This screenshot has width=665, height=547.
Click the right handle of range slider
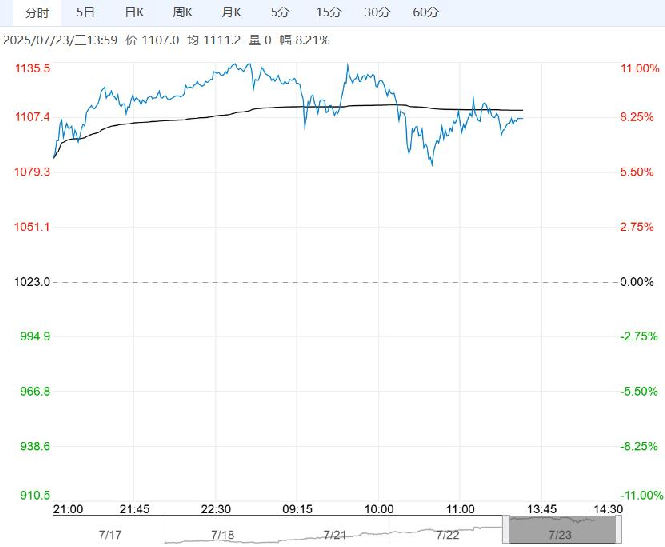[619, 529]
